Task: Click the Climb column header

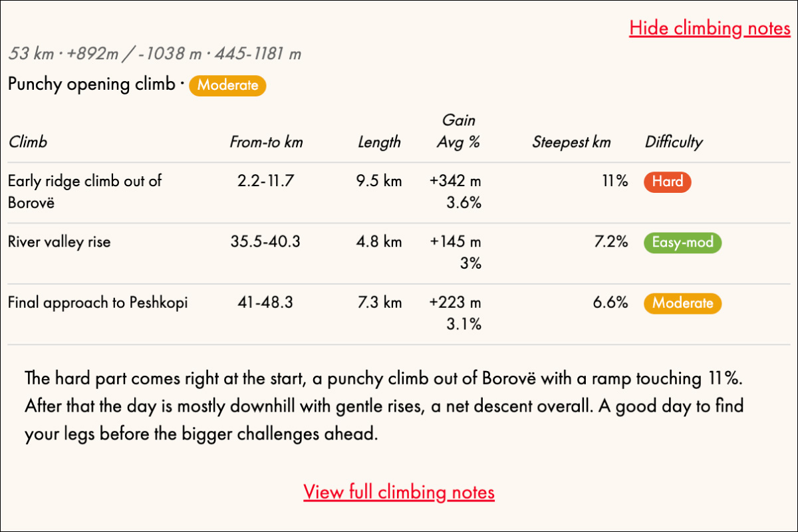Action: coord(27,142)
